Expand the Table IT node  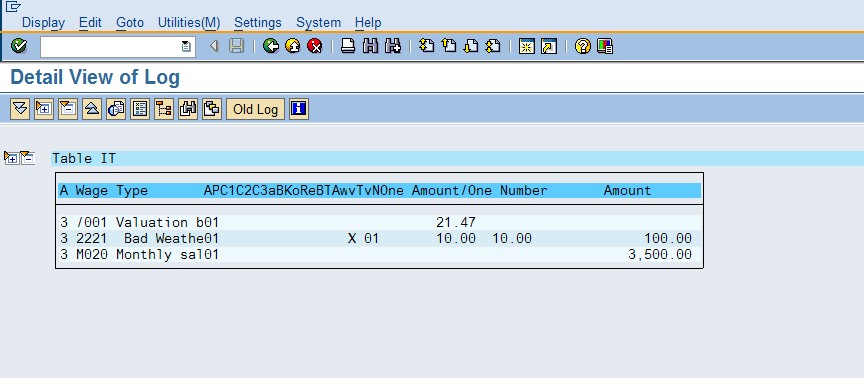(11, 159)
